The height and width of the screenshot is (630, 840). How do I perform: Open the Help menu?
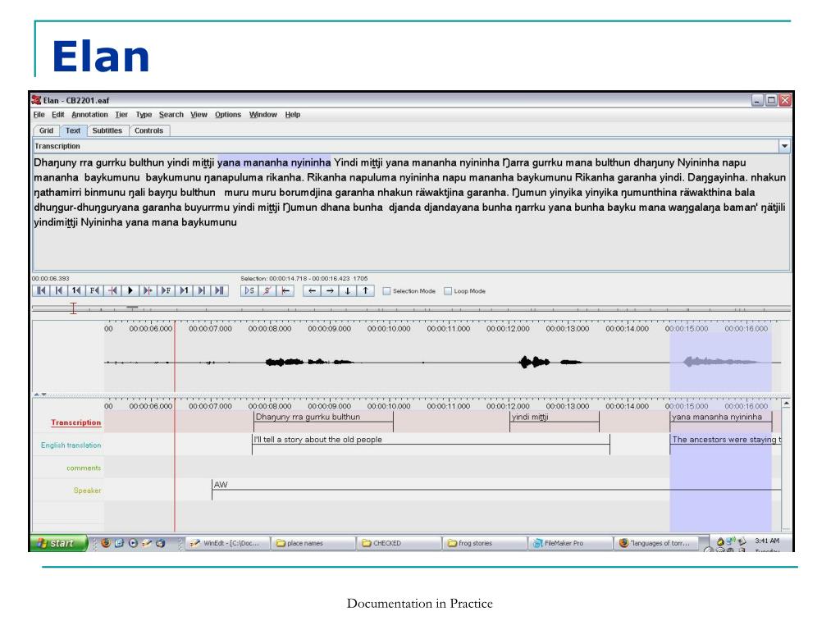coord(293,115)
